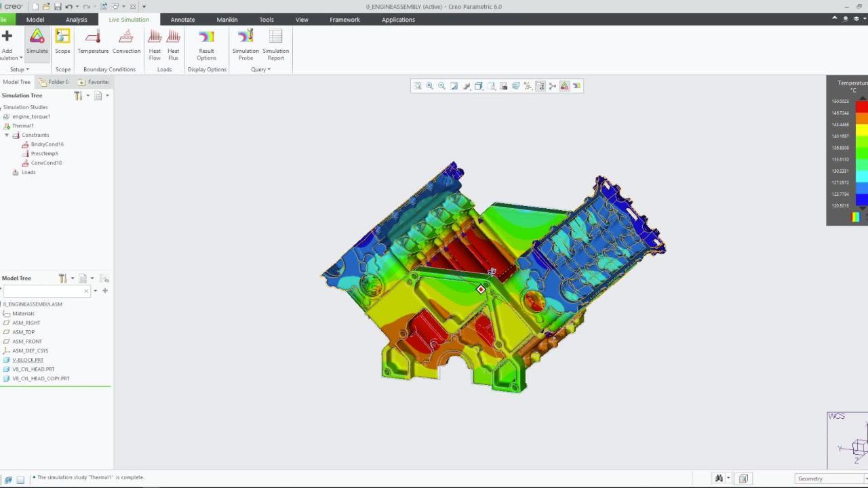The width and height of the screenshot is (868, 488).
Task: Click Repaint in the graphics toolbar
Action: [x=454, y=86]
